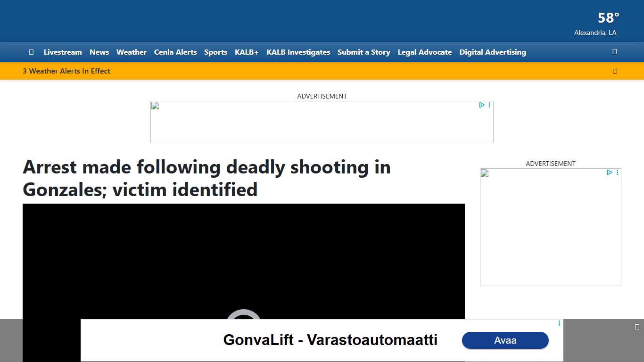Open the KALB Investigates page
Image resolution: width=644 pixels, height=362 pixels.
(x=298, y=52)
